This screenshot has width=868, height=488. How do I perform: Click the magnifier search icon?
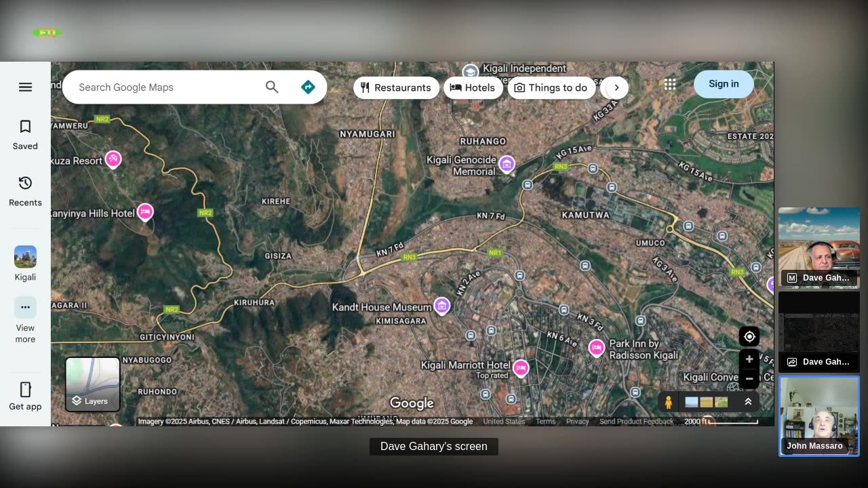tap(272, 87)
